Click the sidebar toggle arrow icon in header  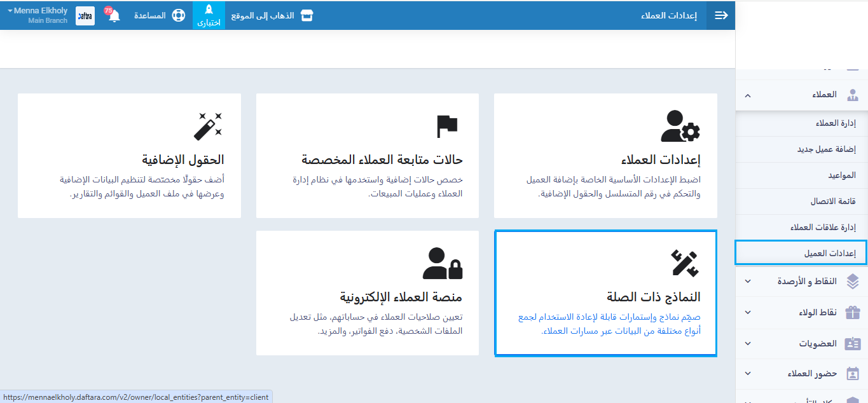click(x=721, y=15)
